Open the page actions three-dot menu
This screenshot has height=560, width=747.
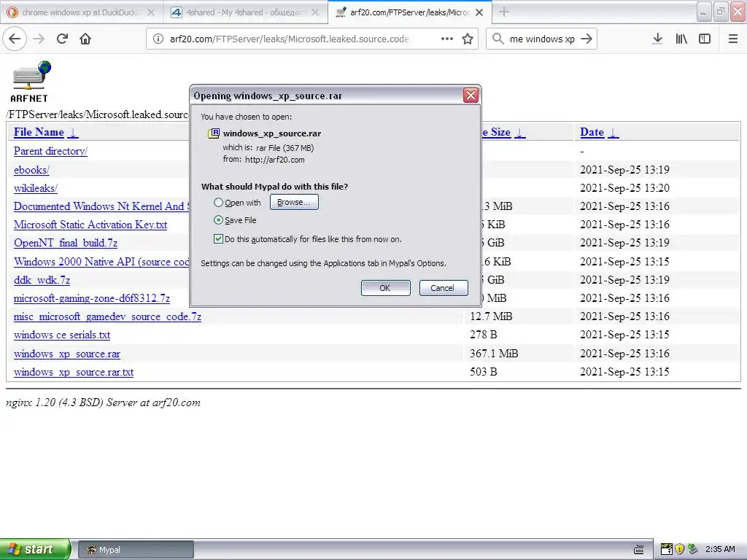tap(447, 39)
